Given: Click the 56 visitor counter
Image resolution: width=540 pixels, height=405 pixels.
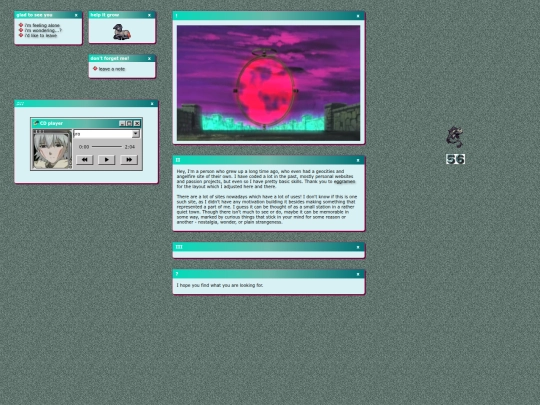Looking at the screenshot, I should tap(455, 159).
